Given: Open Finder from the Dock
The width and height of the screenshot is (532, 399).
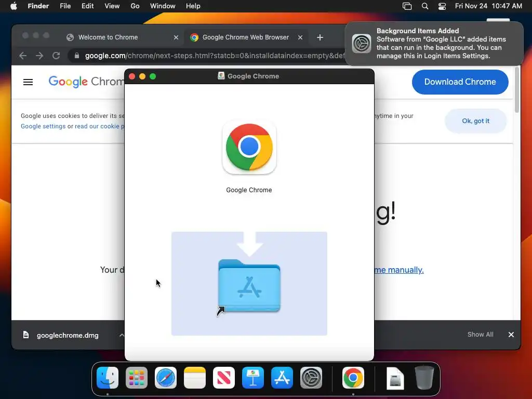Looking at the screenshot, I should 108,378.
